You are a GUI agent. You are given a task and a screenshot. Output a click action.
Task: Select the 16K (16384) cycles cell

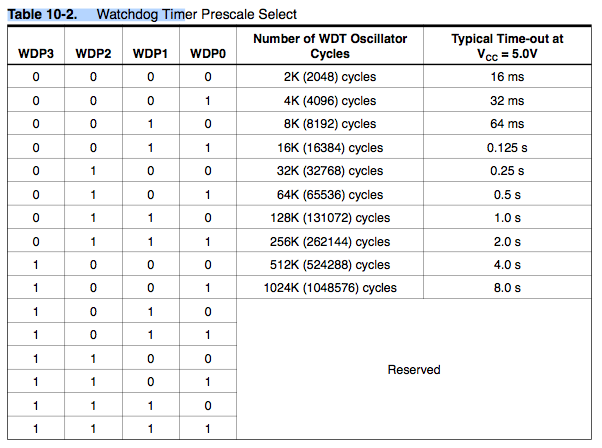[329, 147]
